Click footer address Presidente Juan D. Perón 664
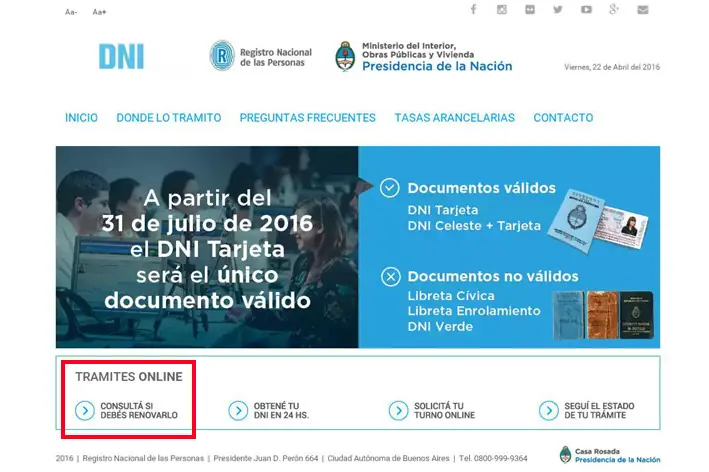This screenshot has height=472, width=709. [266, 458]
